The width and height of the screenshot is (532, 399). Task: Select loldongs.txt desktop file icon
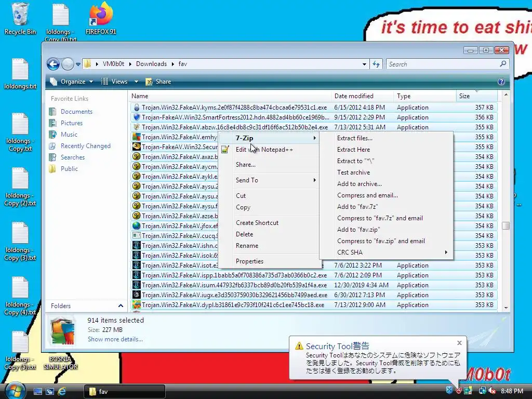pos(20,74)
